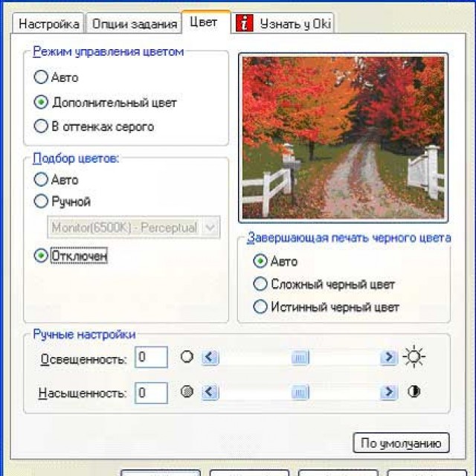Image resolution: width=476 pixels, height=476 pixels.
Task: Open the Опции задания tab
Action: (135, 24)
